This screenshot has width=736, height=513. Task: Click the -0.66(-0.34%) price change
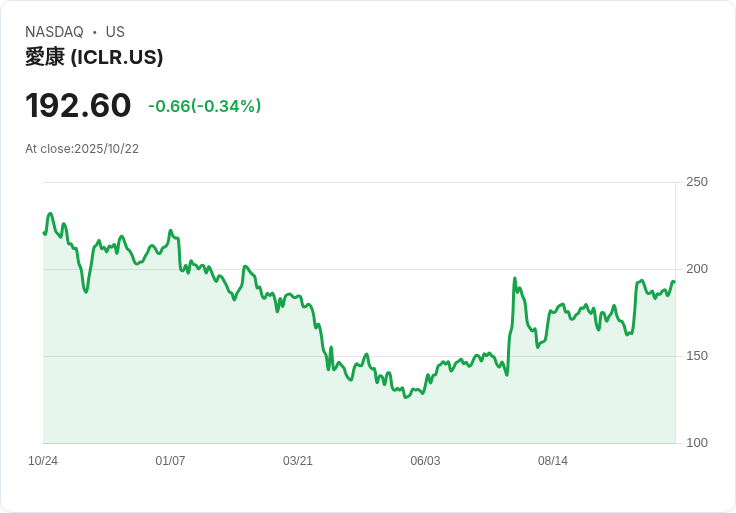[x=204, y=106]
